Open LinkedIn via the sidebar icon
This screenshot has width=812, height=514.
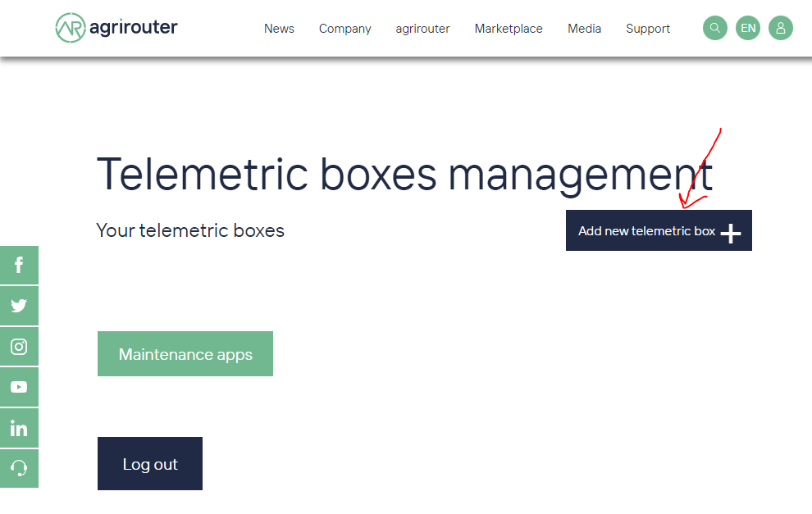point(19,427)
